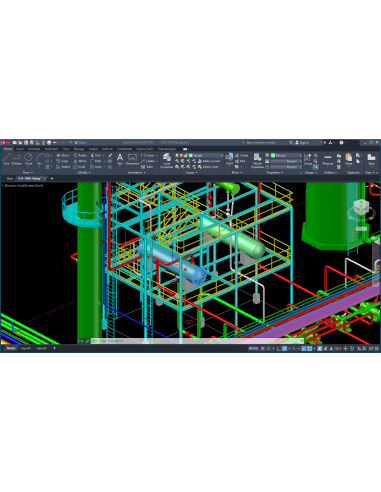The height and width of the screenshot is (492, 381).
Task: Toggle clean screen mode in status bar
Action: point(371,349)
